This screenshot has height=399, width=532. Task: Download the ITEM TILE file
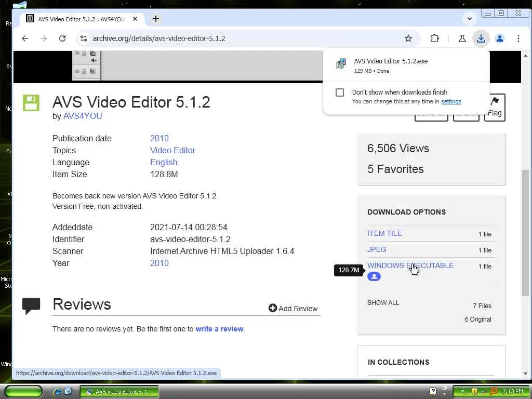pos(384,233)
